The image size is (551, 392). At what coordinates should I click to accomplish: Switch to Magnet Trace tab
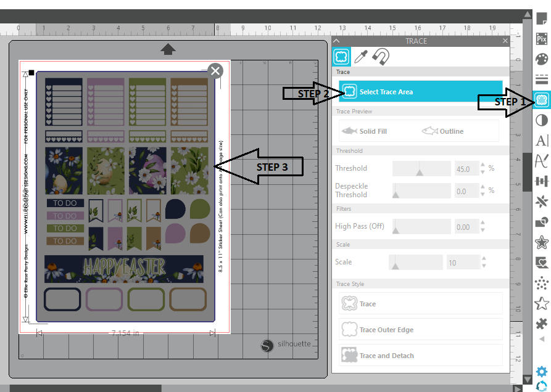pyautogui.click(x=381, y=57)
